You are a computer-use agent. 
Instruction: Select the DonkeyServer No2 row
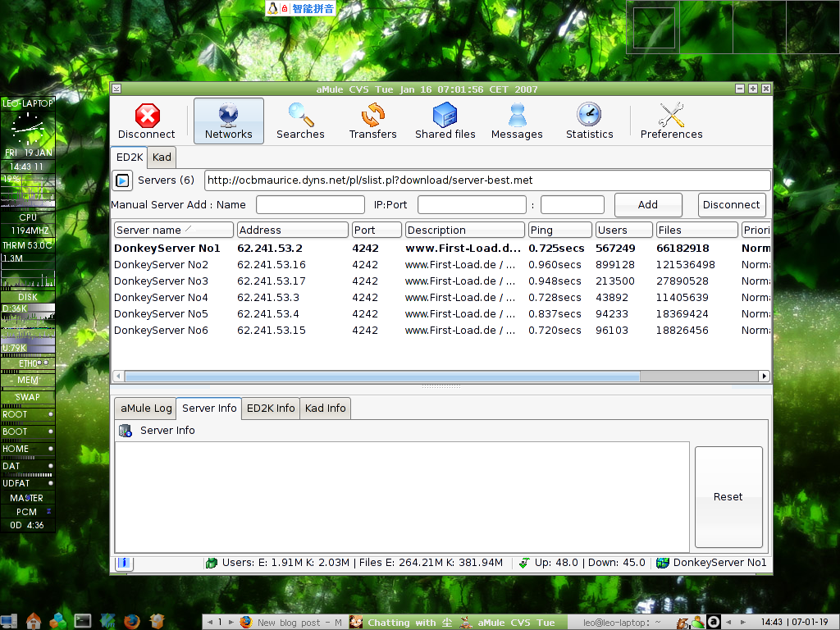click(441, 265)
